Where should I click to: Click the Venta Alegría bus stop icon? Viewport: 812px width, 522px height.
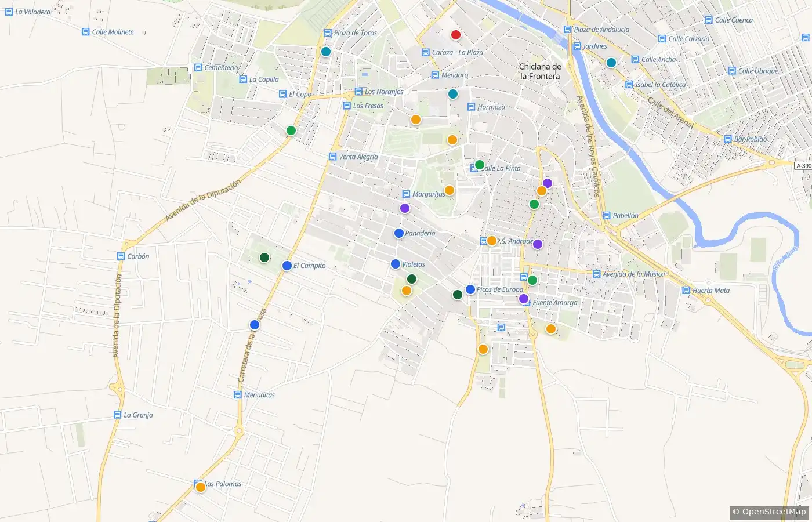pos(332,157)
